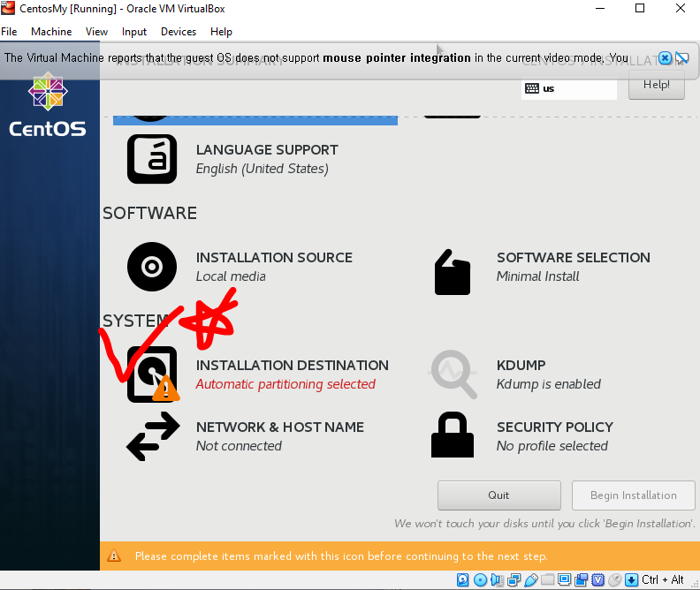Click 'Minimal Install' text

coord(537,276)
